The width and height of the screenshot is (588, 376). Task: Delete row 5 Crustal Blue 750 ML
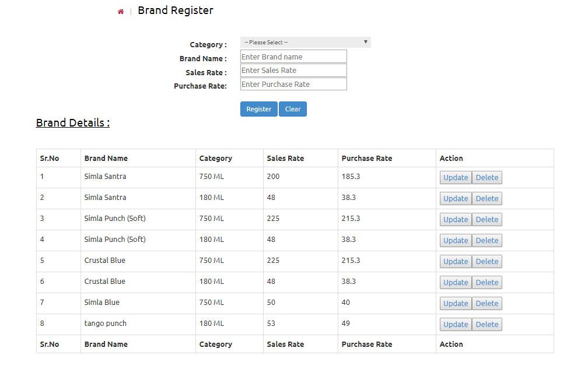(487, 262)
